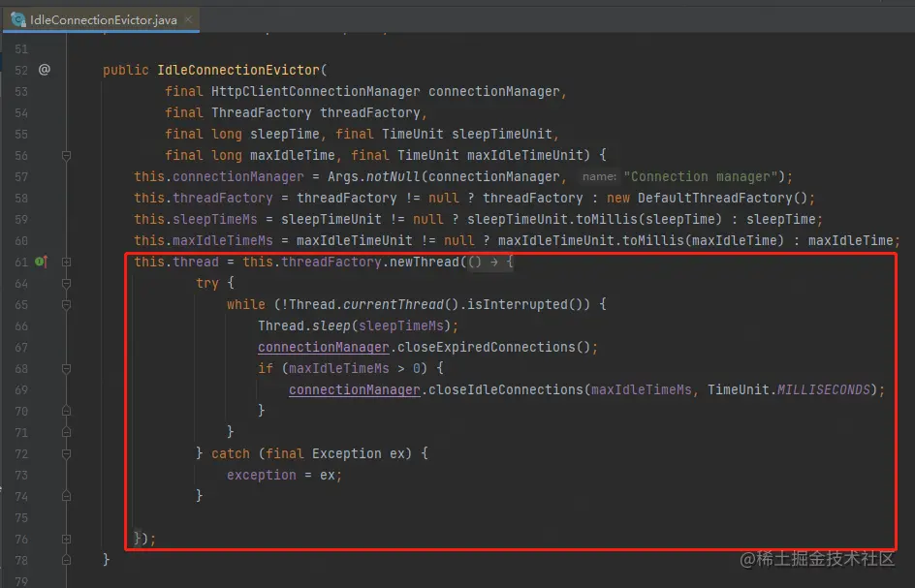
Task: Click the fold end marker on line 70
Action: (67, 411)
